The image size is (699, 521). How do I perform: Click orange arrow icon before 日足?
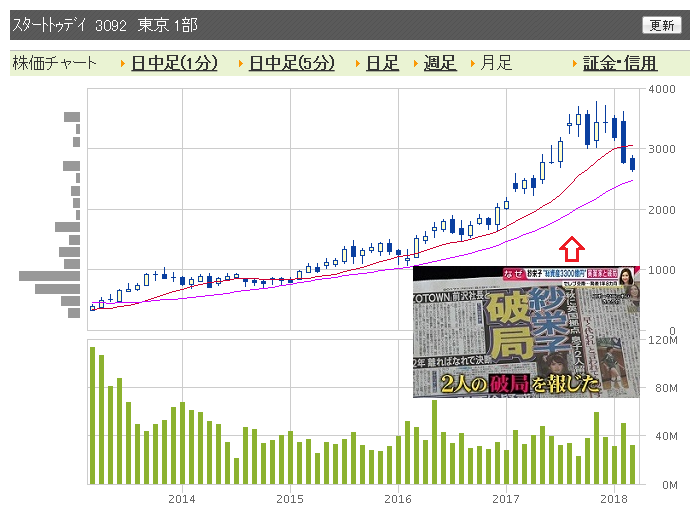pyautogui.click(x=358, y=64)
